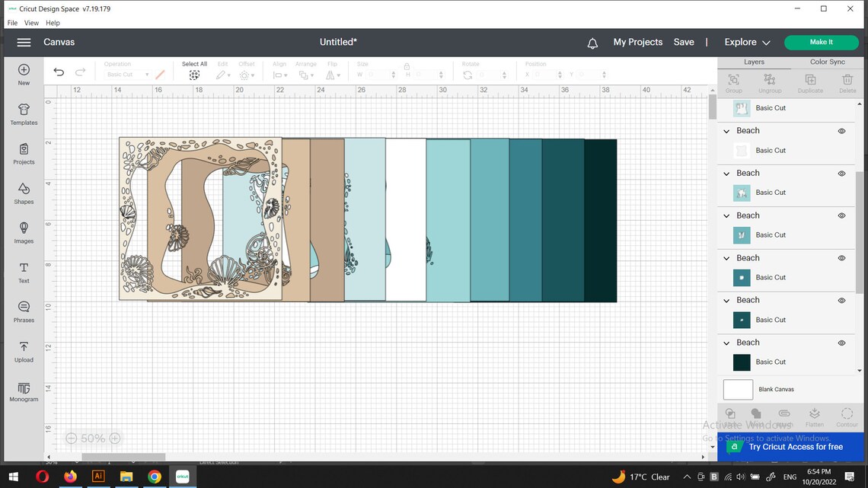This screenshot has width=868, height=488.
Task: Open the Images library
Action: [24, 228]
